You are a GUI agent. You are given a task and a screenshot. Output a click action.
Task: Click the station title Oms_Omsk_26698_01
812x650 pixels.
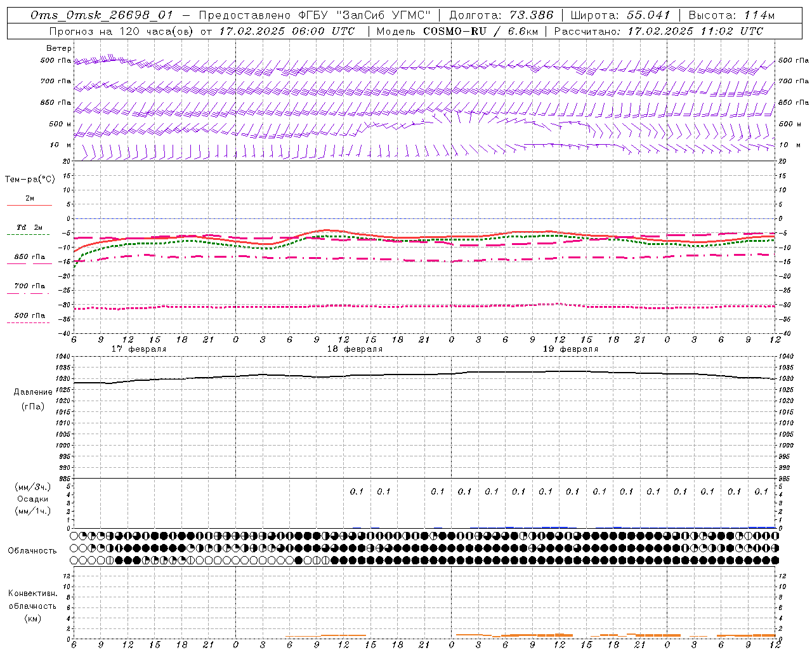(x=101, y=15)
